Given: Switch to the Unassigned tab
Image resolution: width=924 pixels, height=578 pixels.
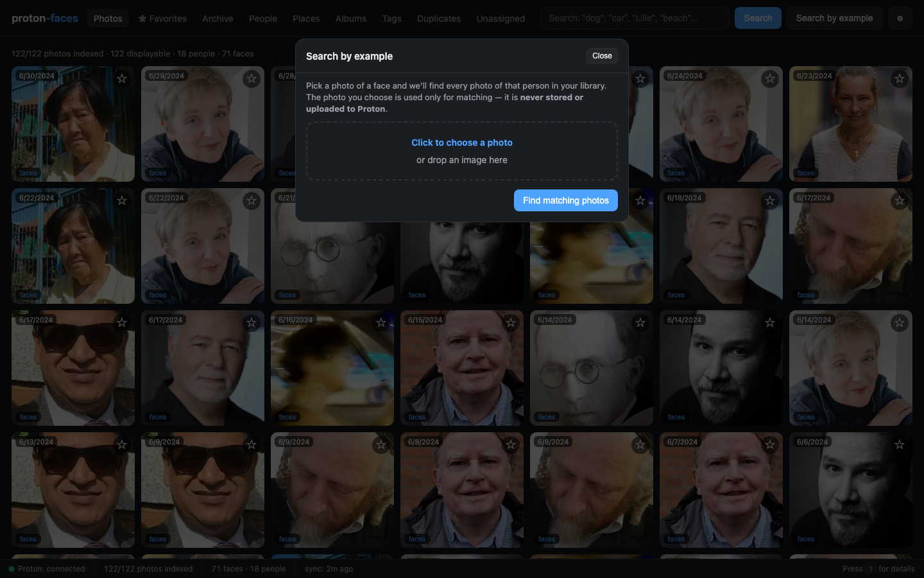Looking at the screenshot, I should (501, 19).
